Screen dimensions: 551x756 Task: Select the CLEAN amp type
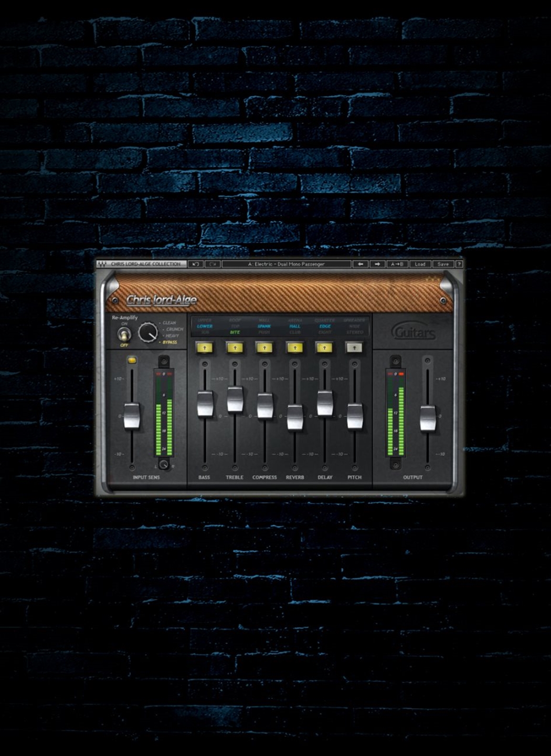(x=169, y=323)
